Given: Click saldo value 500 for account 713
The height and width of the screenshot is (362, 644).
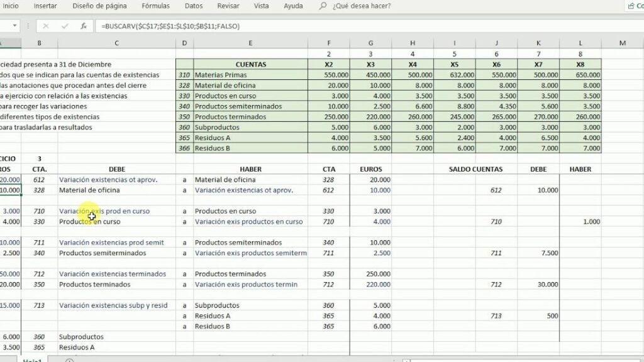Looking at the screenshot, I should coord(538,315).
